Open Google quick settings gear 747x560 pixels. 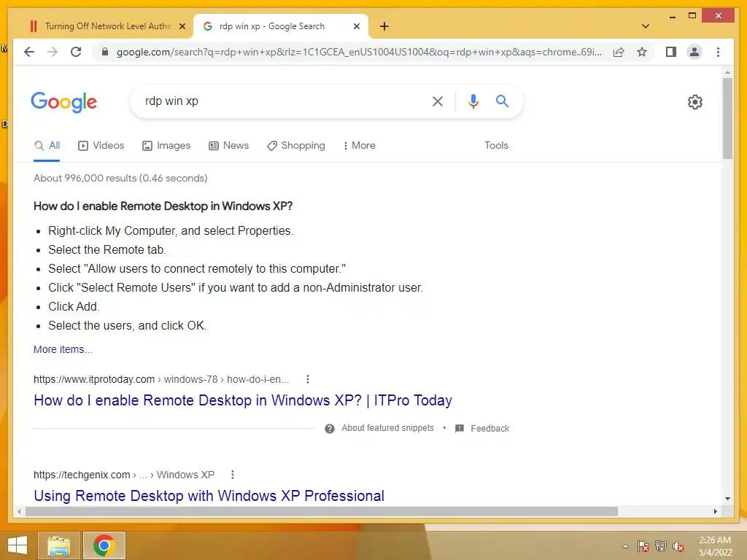(695, 102)
